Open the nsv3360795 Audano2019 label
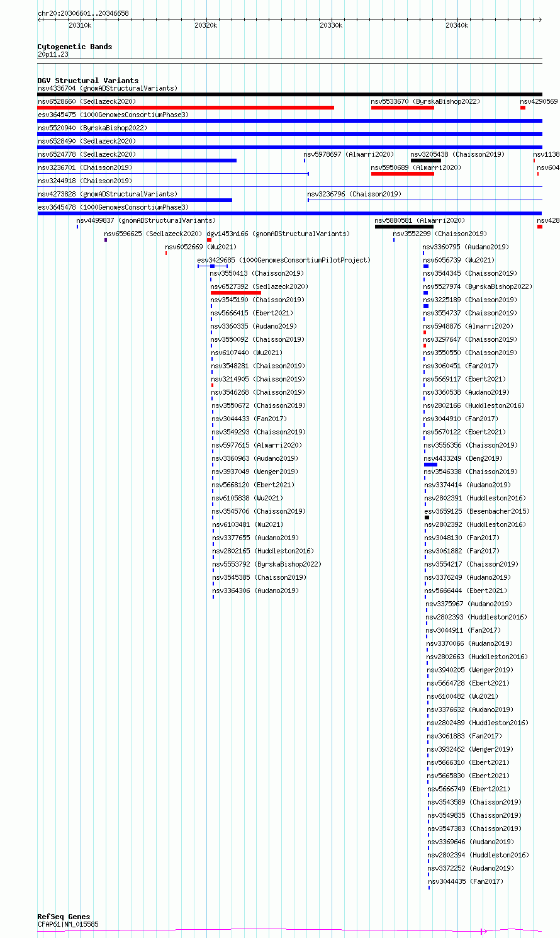The height and width of the screenshot is (938, 560). (x=466, y=247)
